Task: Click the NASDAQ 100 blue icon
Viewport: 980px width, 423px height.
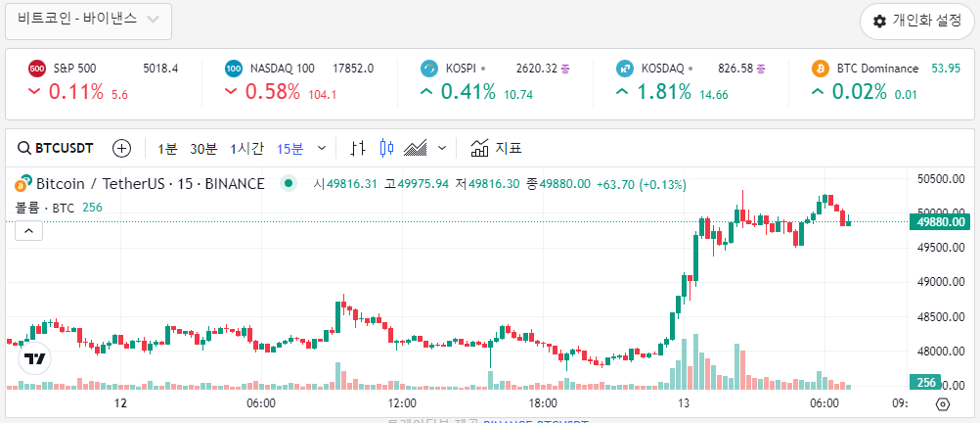Action: click(234, 69)
